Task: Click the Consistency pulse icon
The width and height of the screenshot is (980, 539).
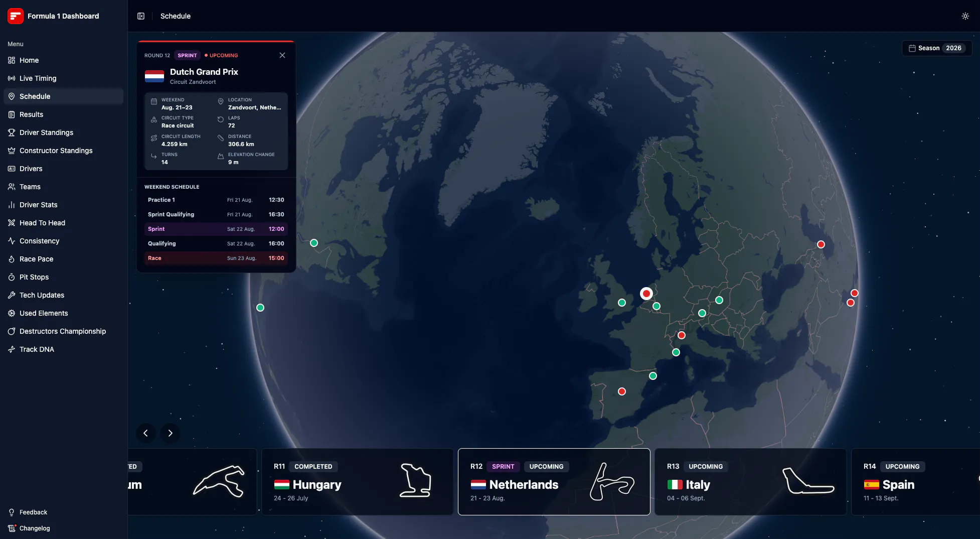Action: point(12,241)
